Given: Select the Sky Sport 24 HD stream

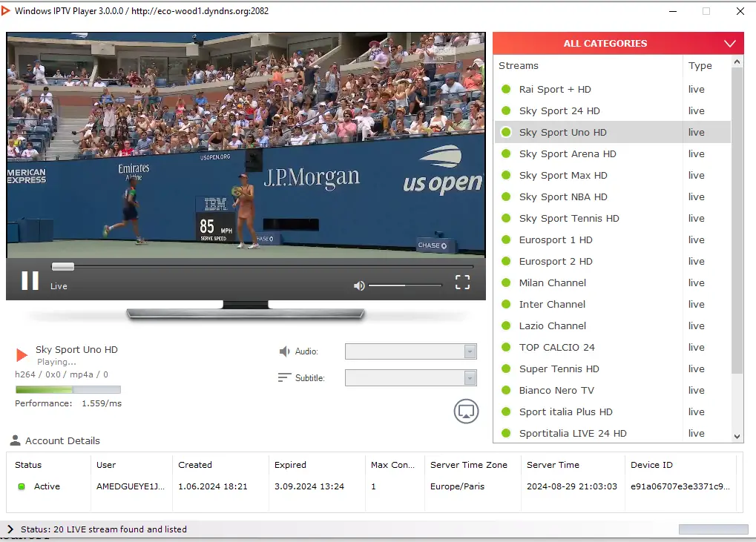Looking at the screenshot, I should (612, 110).
